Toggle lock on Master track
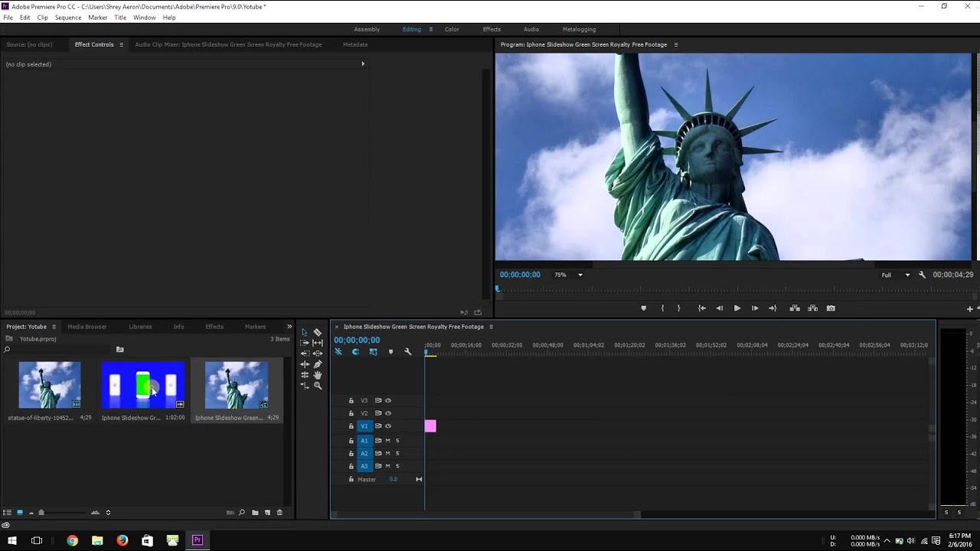Viewport: 980px width, 551px height. coord(351,479)
